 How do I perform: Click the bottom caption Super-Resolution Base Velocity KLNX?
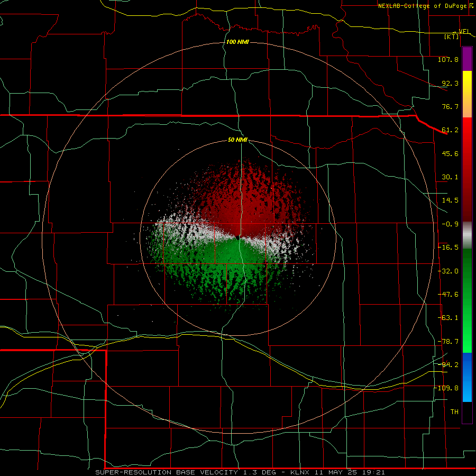click(x=240, y=472)
